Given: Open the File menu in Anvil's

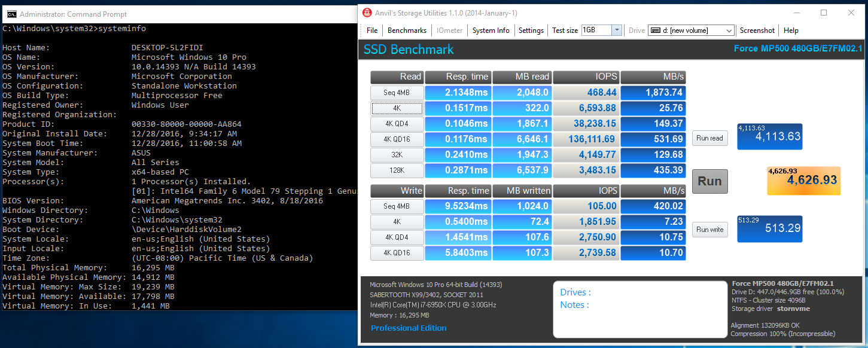Looking at the screenshot, I should tap(372, 30).
